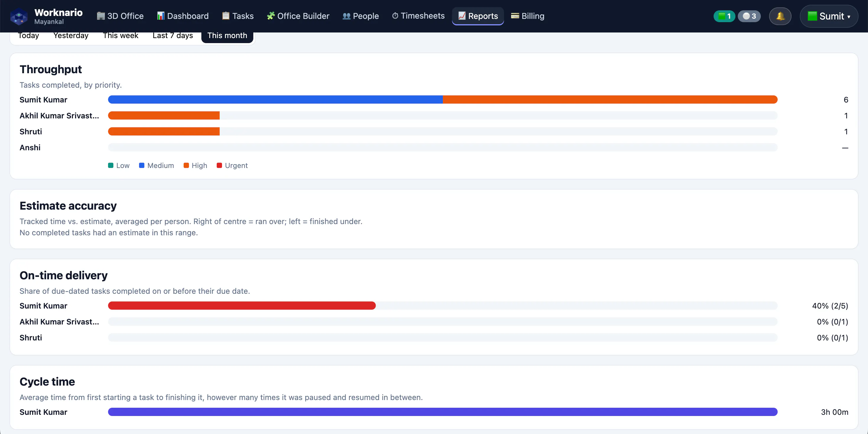Image resolution: width=868 pixels, height=434 pixels.
Task: Select the Yesterday range tab
Action: pyautogui.click(x=71, y=36)
